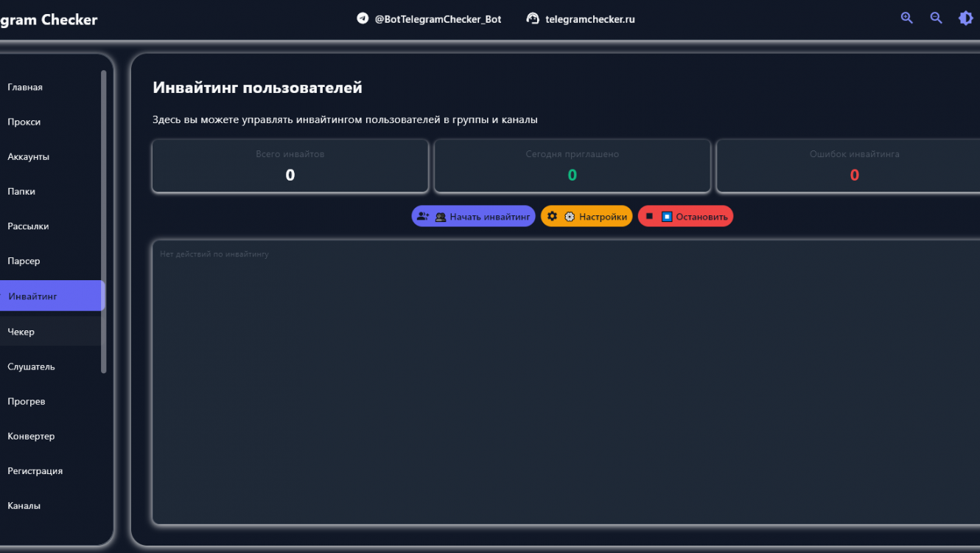Open the @BotTelegramChecker_Bot link

[438, 19]
